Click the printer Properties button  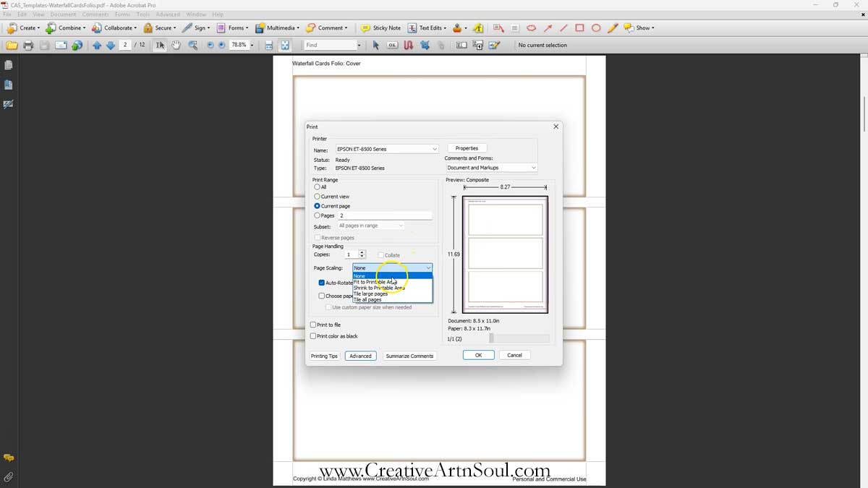[x=467, y=148]
